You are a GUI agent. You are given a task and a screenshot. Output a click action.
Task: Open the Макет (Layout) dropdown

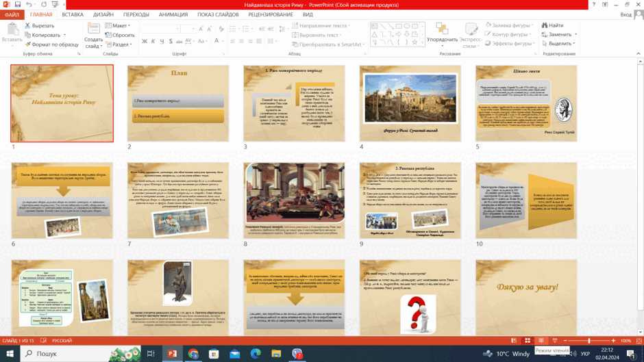click(x=117, y=25)
